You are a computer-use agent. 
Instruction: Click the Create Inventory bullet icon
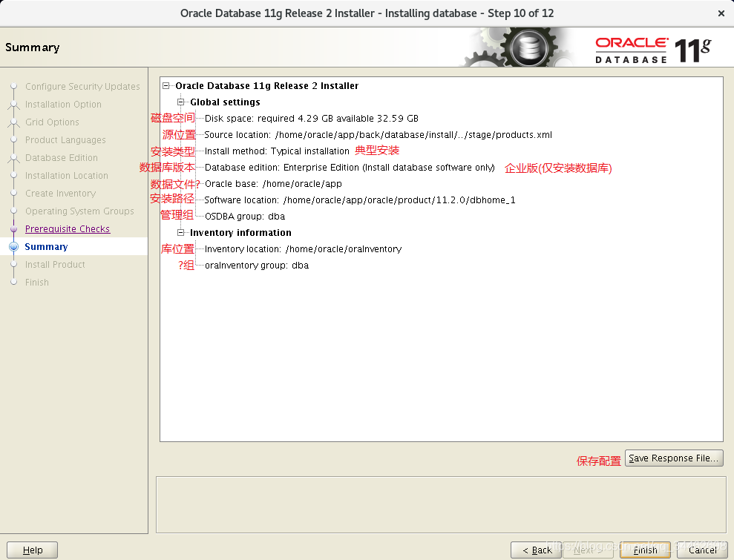pos(14,193)
